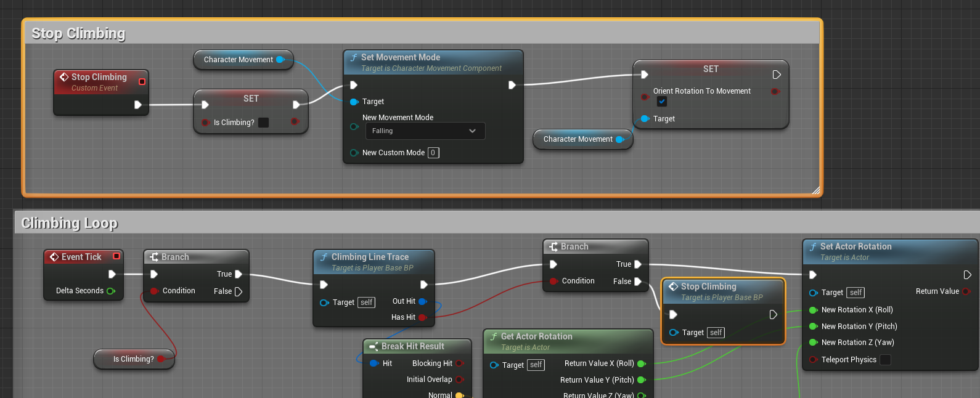Click Event Tick execution output pin
Viewport: 980px width, 398px height.
[x=112, y=274]
